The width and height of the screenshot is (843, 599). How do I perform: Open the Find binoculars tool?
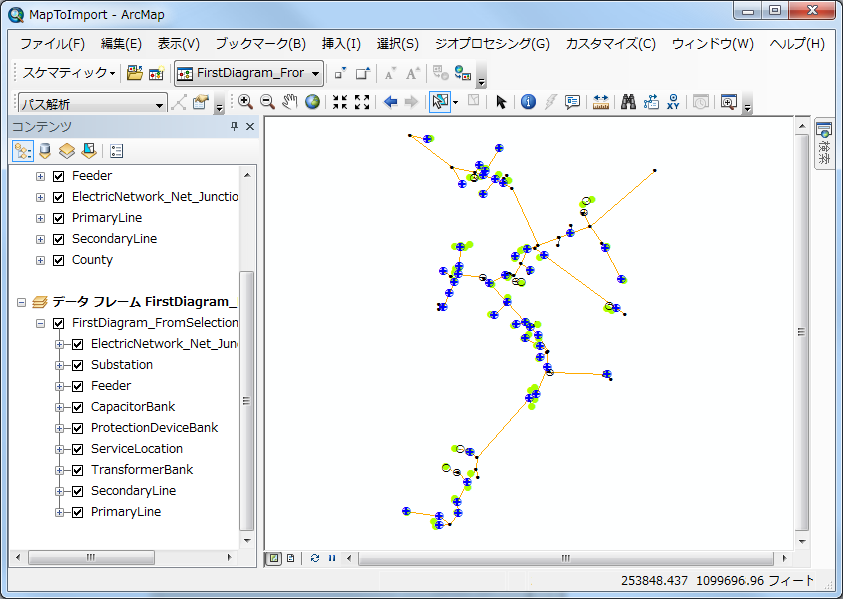(x=629, y=102)
